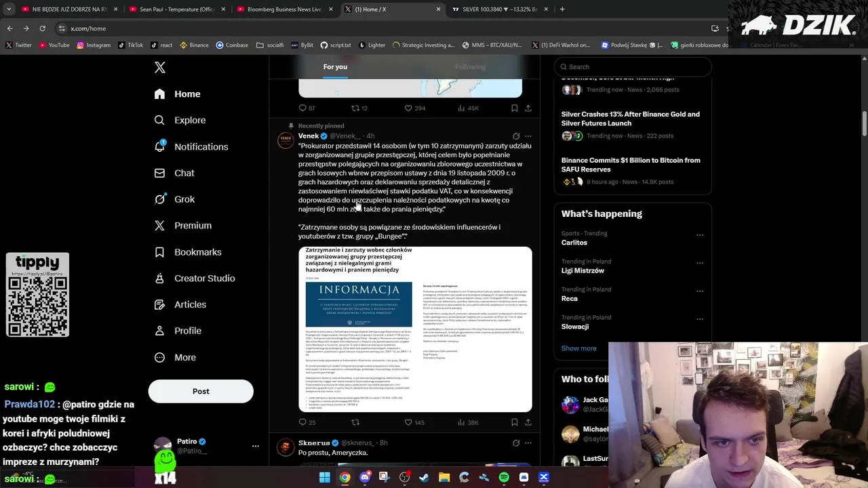Launch Grok from the sidebar
The image size is (868, 488).
(x=175, y=199)
